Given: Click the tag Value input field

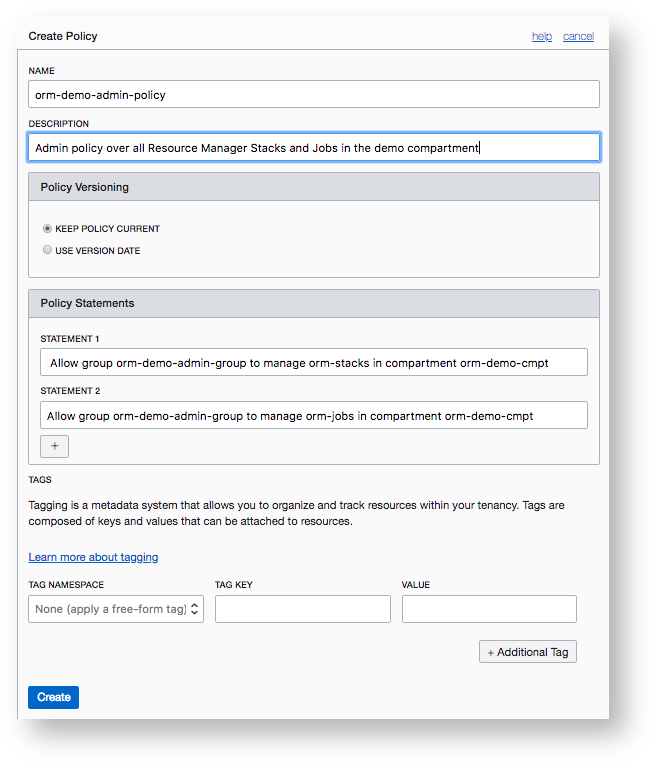Looking at the screenshot, I should [x=489, y=609].
